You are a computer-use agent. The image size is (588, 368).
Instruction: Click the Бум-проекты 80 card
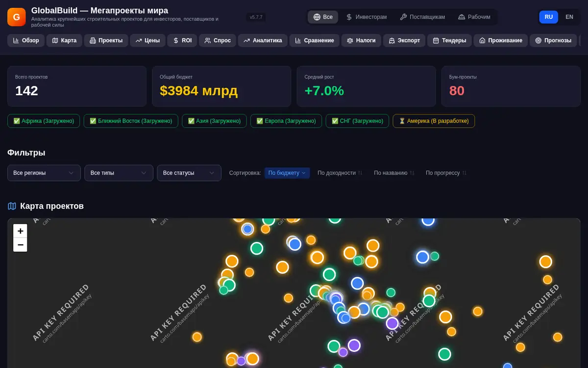click(511, 86)
